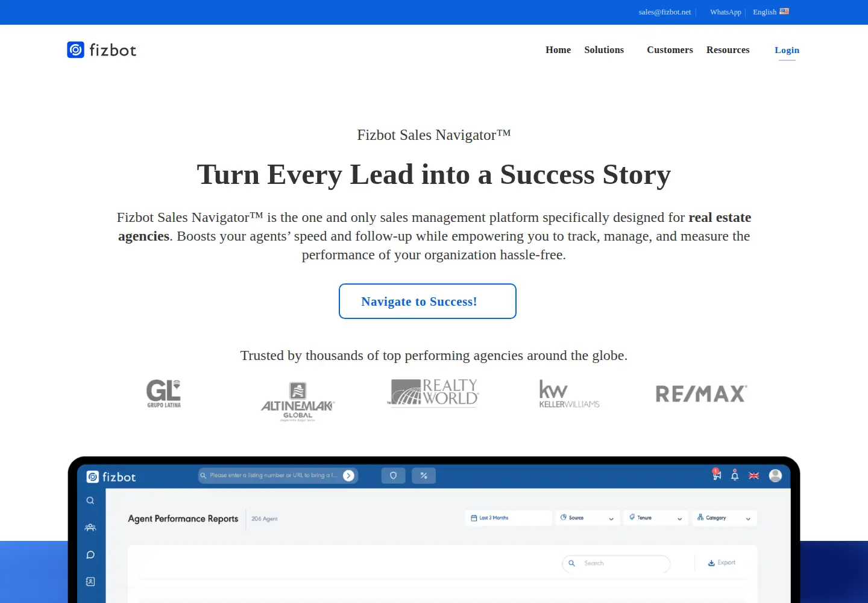The height and width of the screenshot is (603, 868).
Task: Click the Search field beside Export
Action: [x=616, y=563]
